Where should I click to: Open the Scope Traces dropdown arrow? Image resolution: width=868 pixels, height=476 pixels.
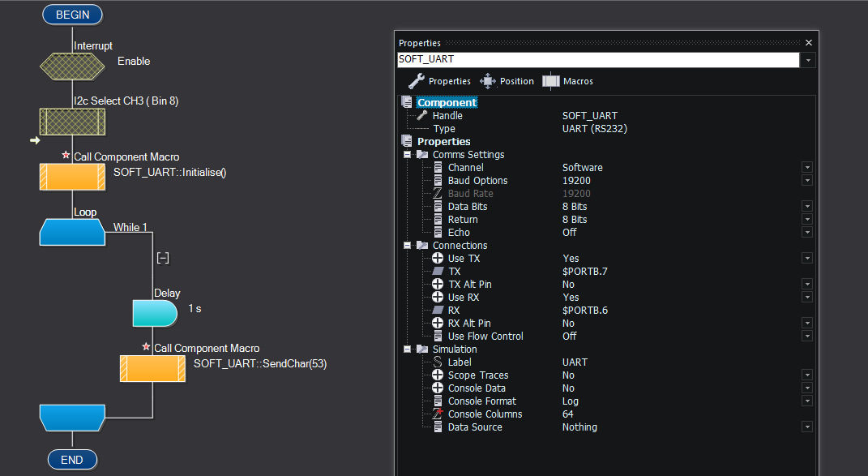807,375
